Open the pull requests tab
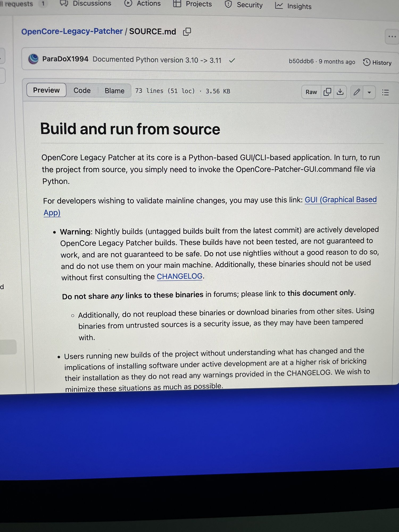 [x=23, y=4]
